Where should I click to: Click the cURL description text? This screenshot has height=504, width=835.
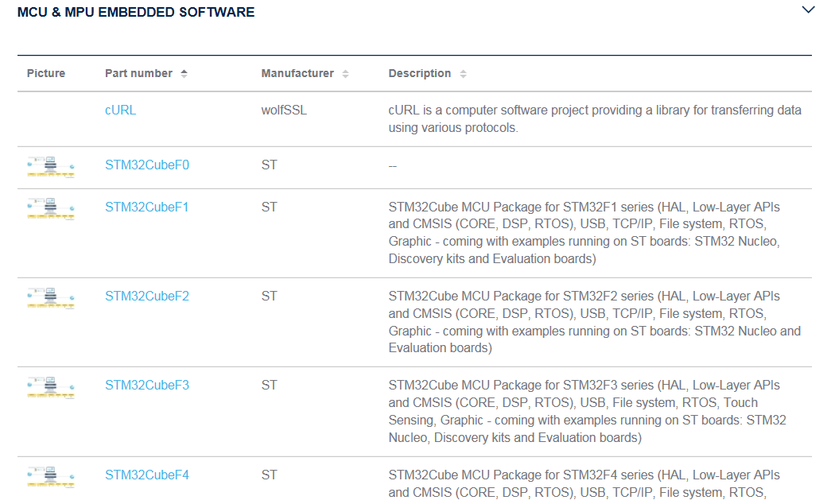595,118
